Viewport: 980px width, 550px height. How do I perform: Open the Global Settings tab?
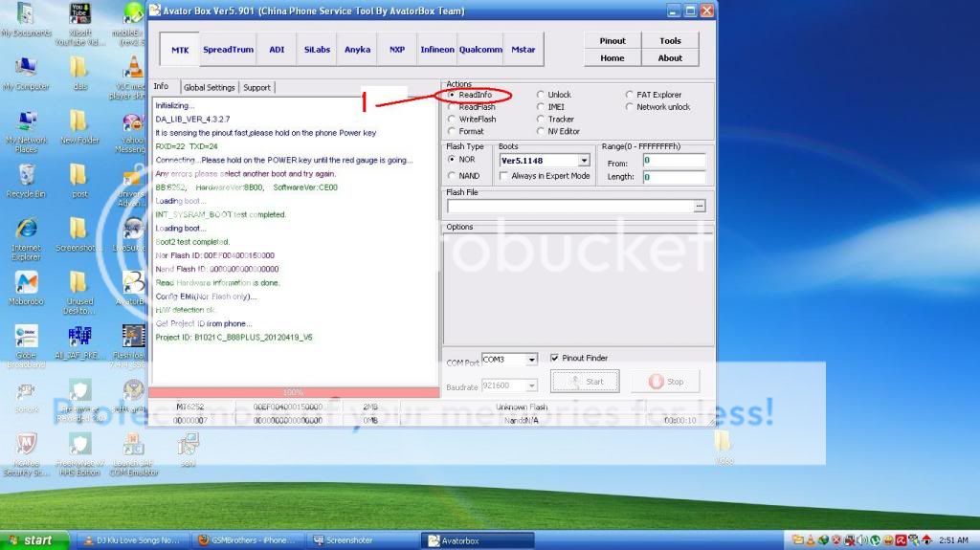209,87
